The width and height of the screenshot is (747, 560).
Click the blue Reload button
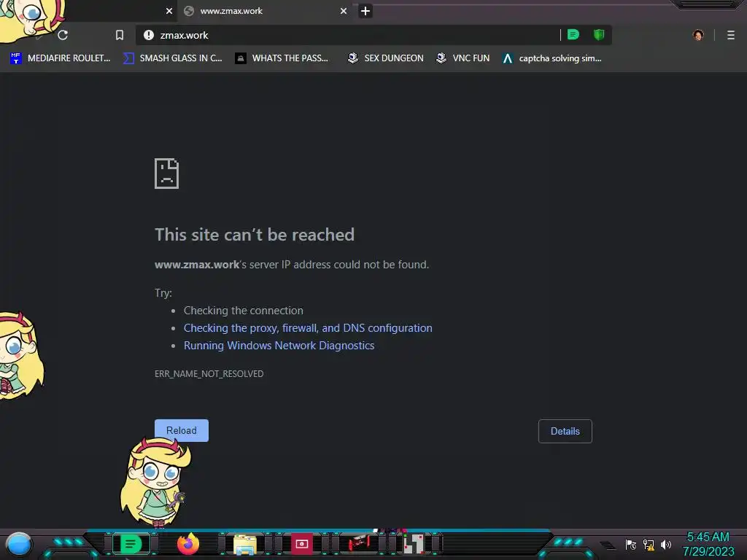point(182,430)
